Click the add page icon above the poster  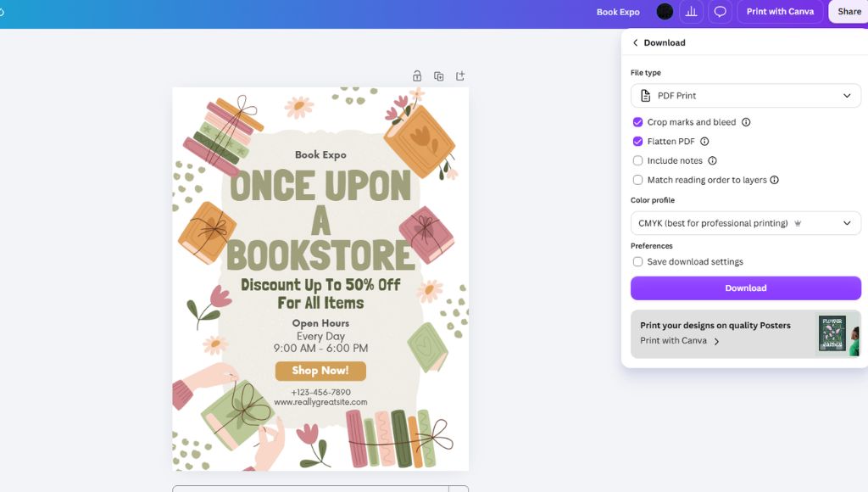point(460,75)
